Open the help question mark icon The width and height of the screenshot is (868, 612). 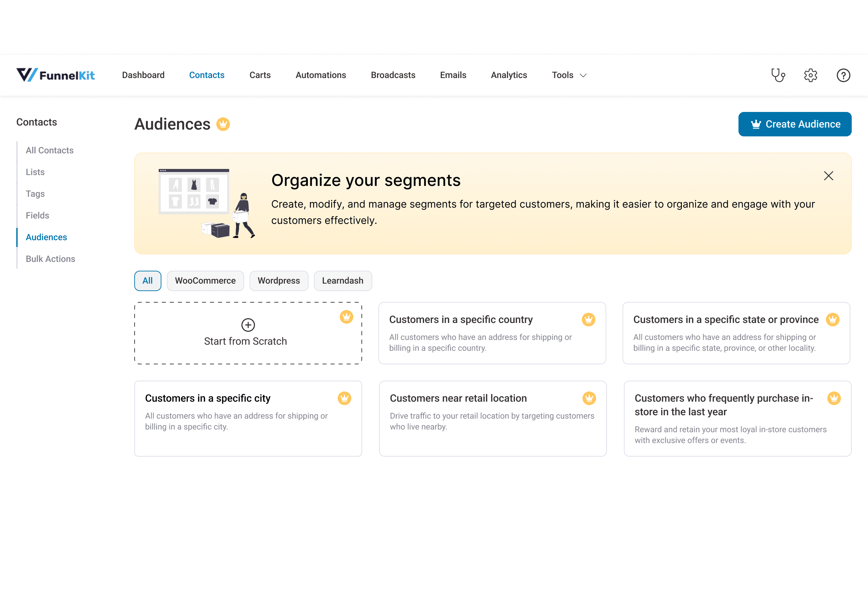point(843,75)
